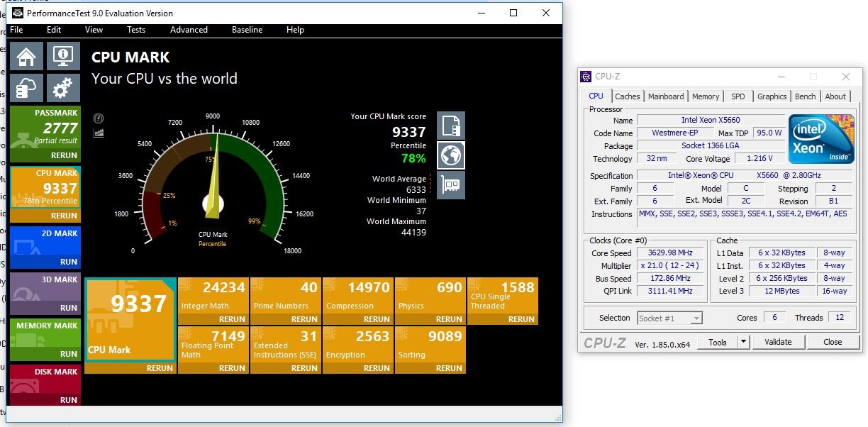Viewport: 868px width, 427px height.
Task: Click the Tools button in CPU-Z
Action: (718, 342)
